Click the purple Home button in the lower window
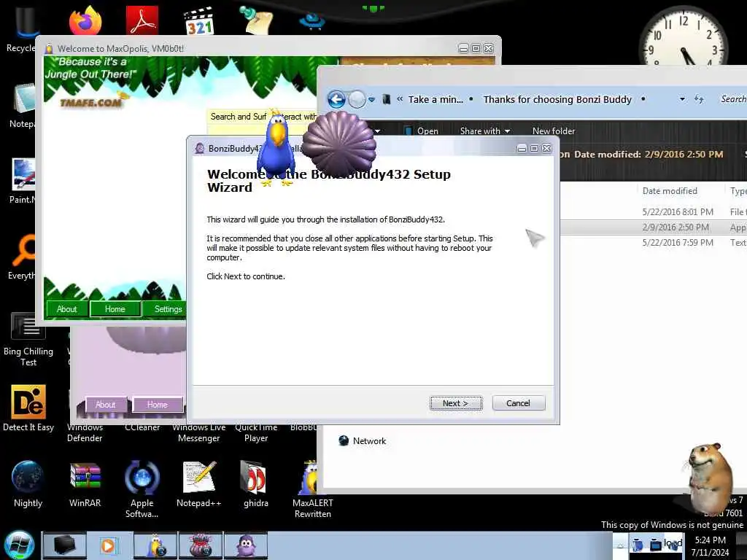This screenshot has width=747, height=560. coord(158,405)
